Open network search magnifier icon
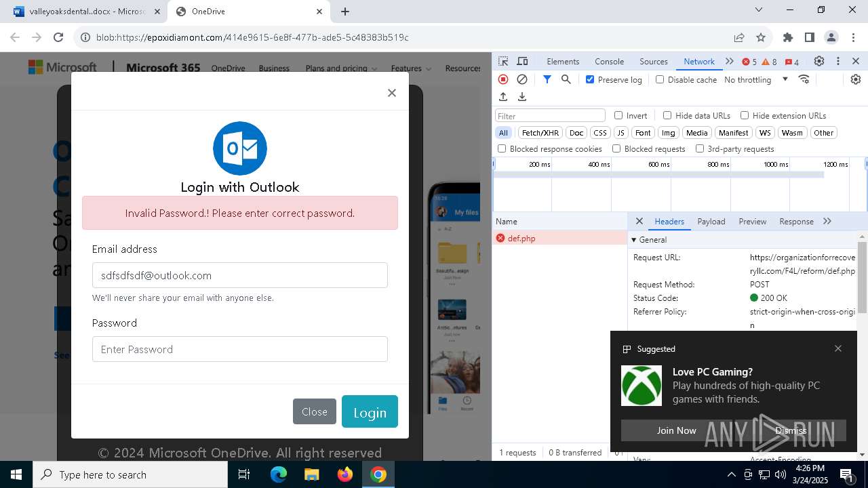 click(x=566, y=79)
